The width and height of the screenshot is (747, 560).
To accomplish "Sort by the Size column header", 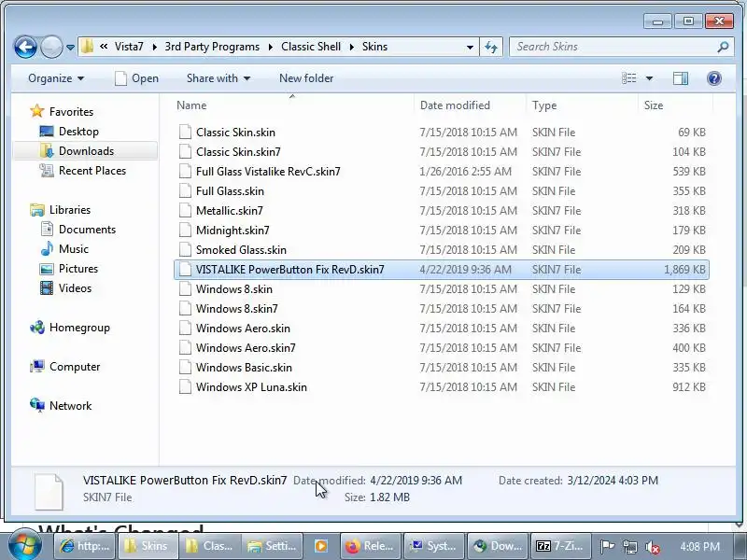I will 675,105.
